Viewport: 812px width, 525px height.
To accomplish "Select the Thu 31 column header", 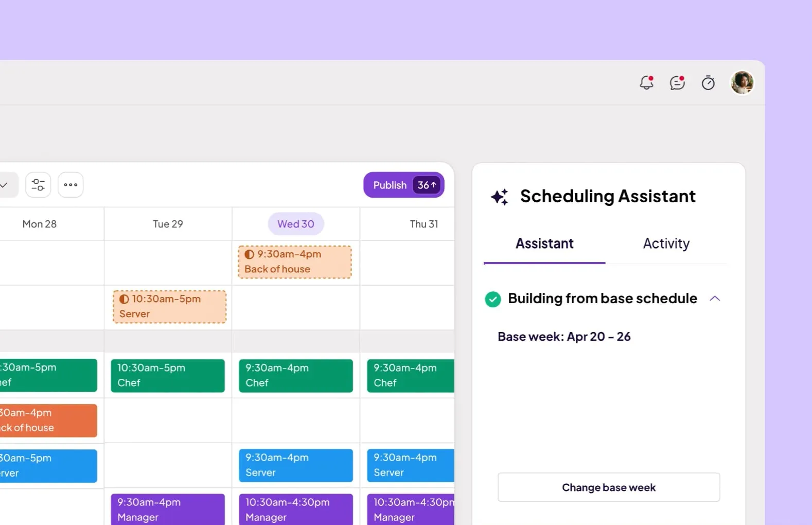I will click(x=424, y=224).
